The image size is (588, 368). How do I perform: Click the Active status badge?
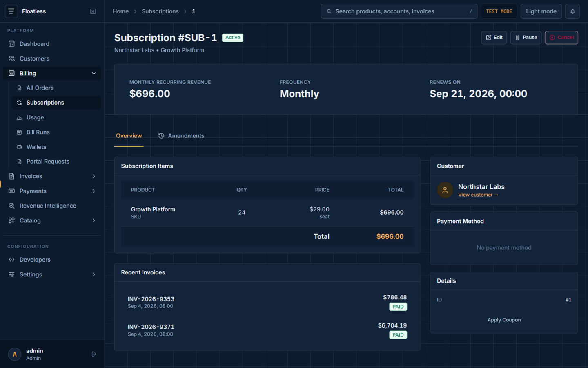(233, 38)
